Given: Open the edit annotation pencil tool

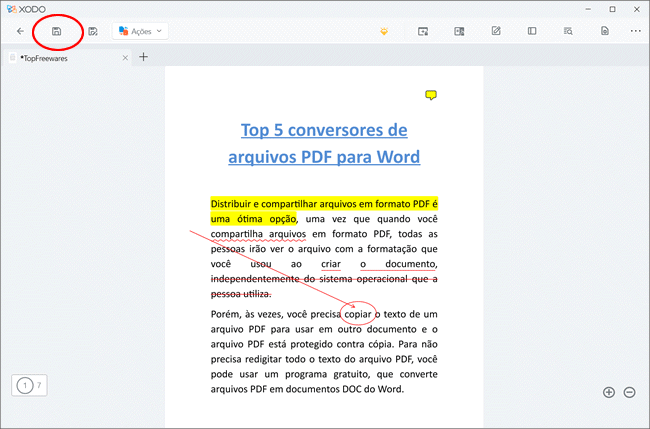Looking at the screenshot, I should pos(496,31).
